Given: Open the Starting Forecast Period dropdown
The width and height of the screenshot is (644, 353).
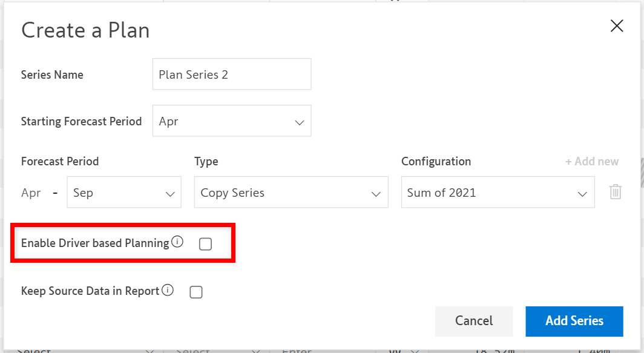Looking at the screenshot, I should point(232,121).
